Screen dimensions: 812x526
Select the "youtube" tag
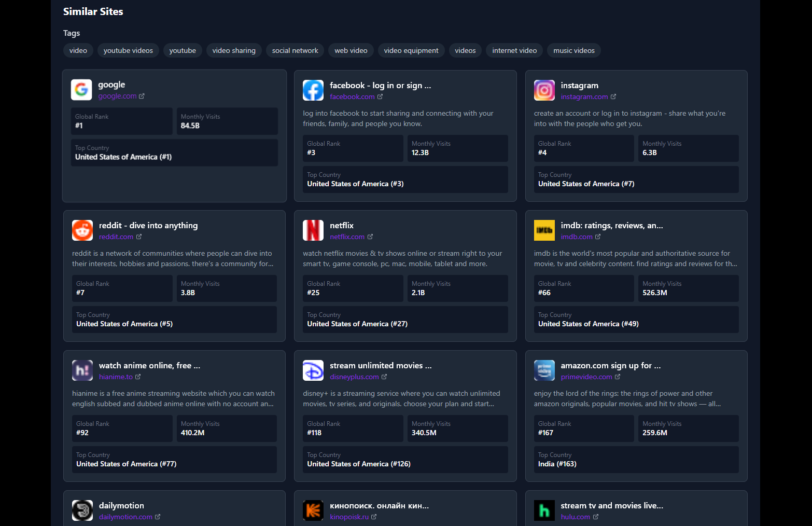click(x=183, y=50)
